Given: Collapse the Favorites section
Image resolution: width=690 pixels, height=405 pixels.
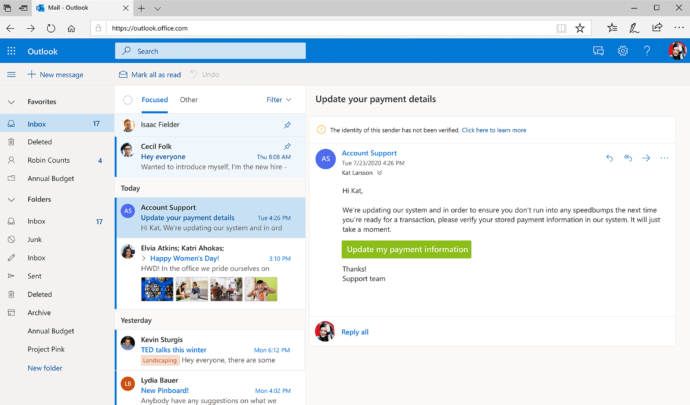Looking at the screenshot, I should coord(11,102).
